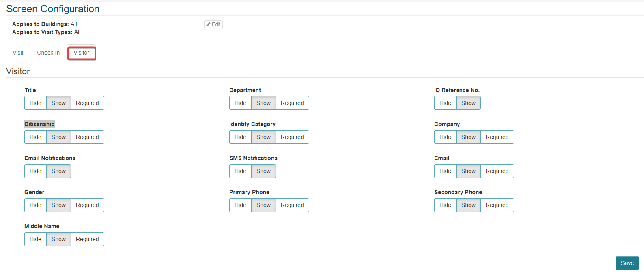The image size is (644, 276).
Task: Make Citizenship Required
Action: pos(87,137)
